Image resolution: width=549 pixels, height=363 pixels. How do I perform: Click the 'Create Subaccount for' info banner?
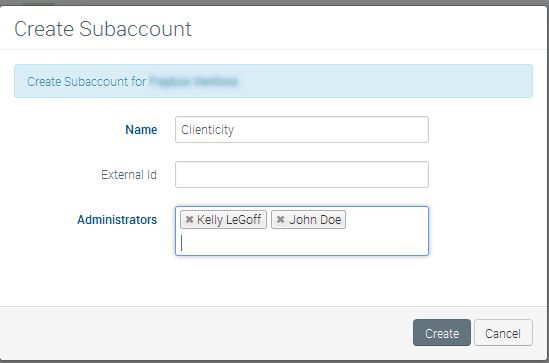point(273,81)
